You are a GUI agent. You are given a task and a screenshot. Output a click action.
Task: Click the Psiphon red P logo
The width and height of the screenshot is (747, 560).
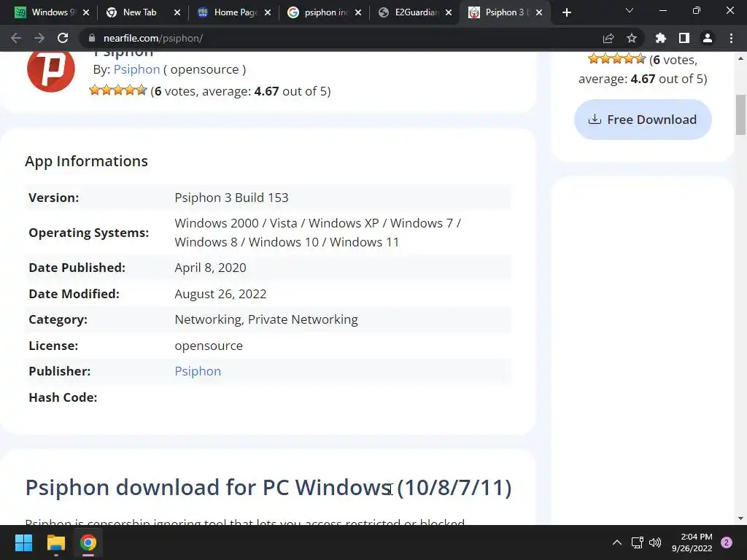pos(51,69)
